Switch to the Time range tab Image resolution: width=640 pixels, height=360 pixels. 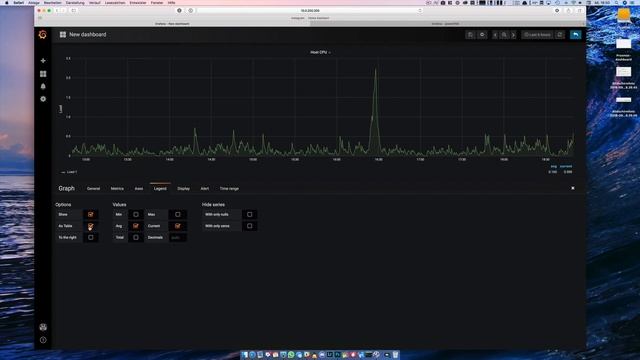pos(229,189)
